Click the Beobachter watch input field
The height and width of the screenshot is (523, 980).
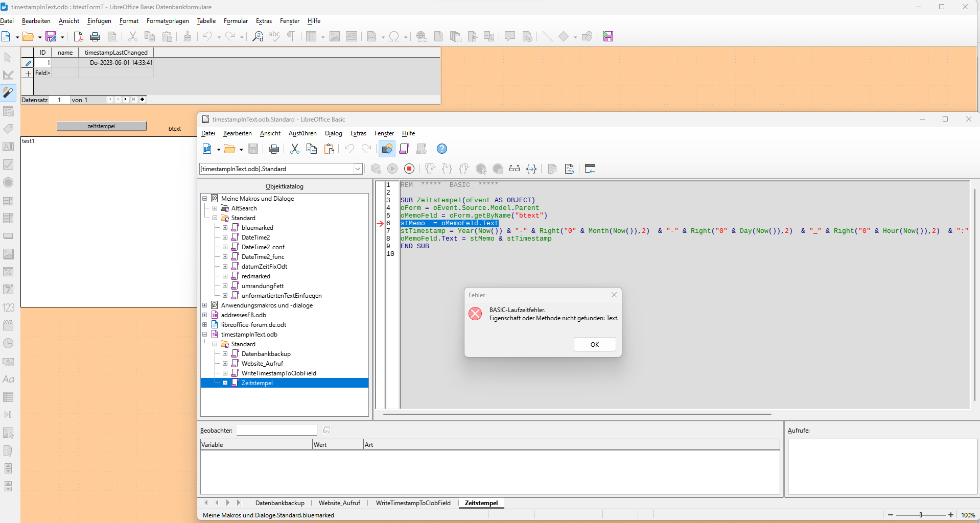tap(277, 430)
